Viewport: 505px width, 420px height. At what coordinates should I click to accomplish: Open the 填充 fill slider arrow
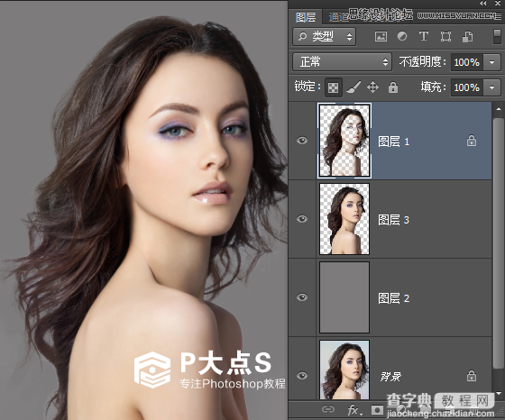pos(491,87)
